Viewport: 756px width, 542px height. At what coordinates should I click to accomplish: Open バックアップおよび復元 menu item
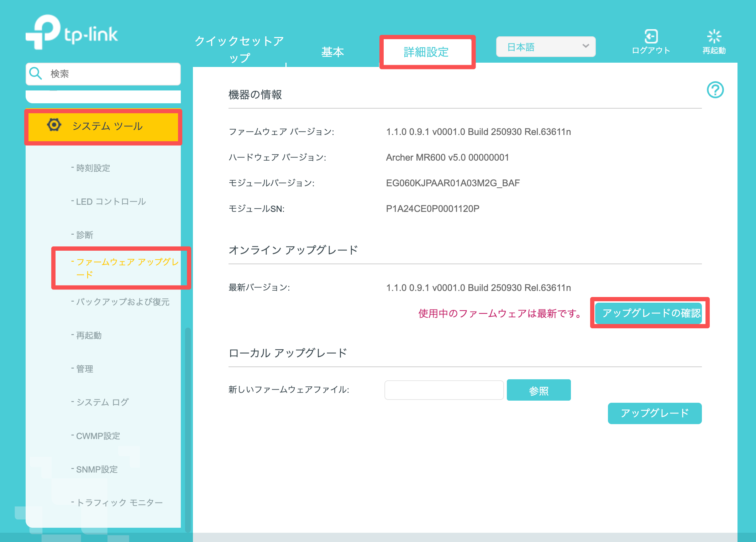click(122, 302)
